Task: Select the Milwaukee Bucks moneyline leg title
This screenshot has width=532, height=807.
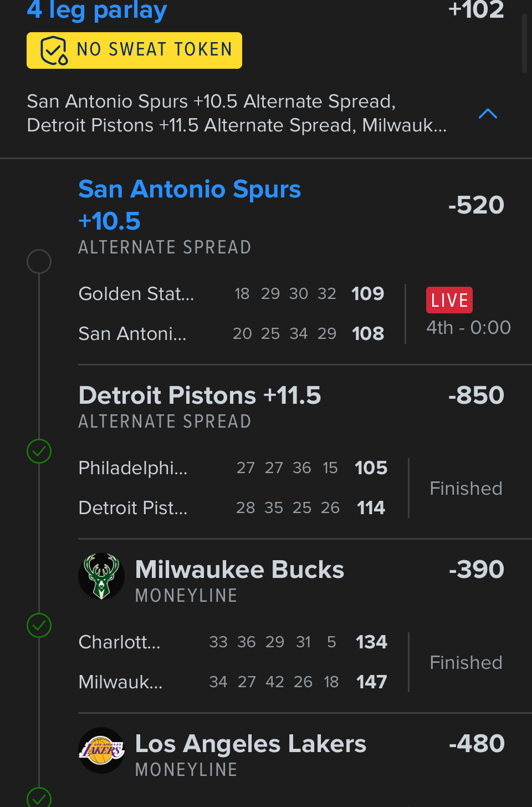Action: pyautogui.click(x=239, y=570)
